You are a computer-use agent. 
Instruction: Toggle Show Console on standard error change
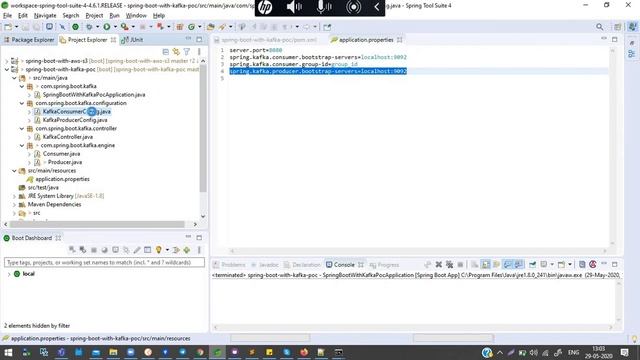518,264
